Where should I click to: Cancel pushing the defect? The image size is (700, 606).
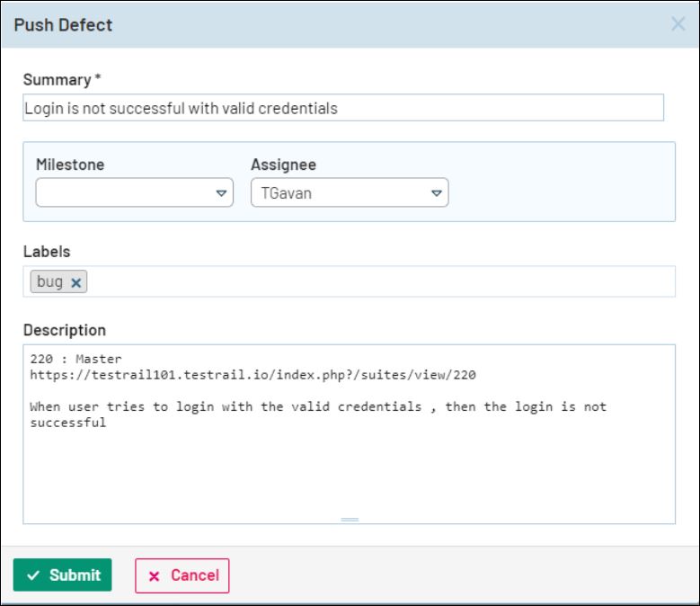[x=182, y=575]
